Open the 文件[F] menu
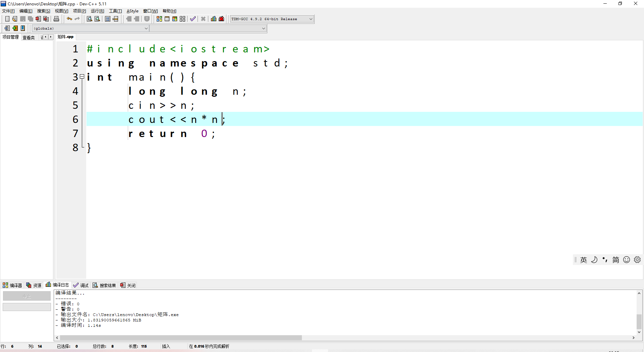 tap(8, 11)
